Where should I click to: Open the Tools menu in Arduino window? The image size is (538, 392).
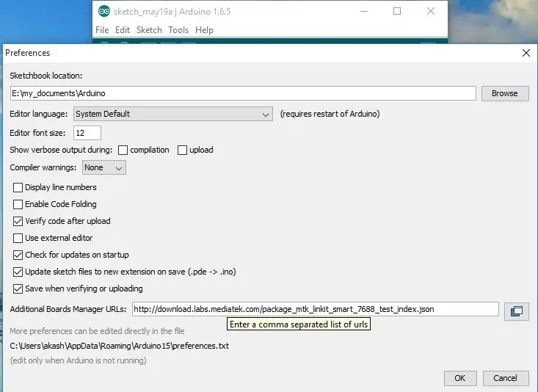(178, 30)
